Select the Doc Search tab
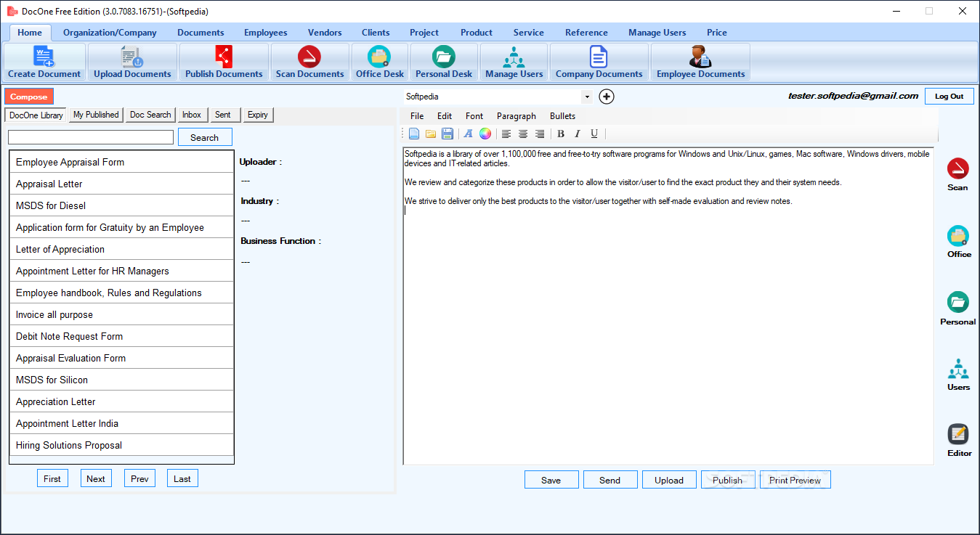 150,115
